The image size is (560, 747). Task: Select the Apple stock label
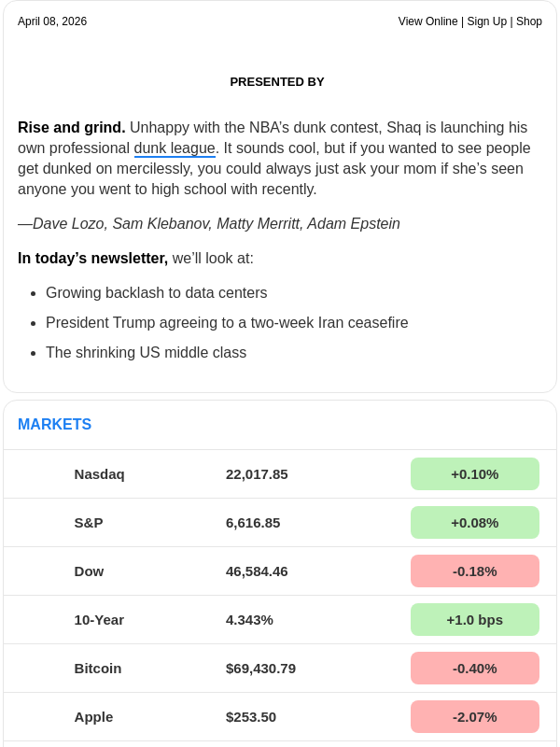click(93, 717)
